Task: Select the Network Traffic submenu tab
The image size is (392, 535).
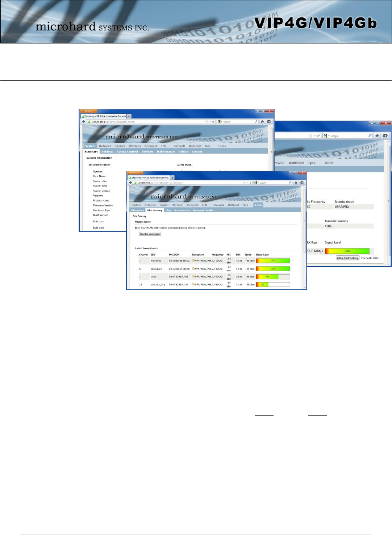Action: (x=203, y=210)
